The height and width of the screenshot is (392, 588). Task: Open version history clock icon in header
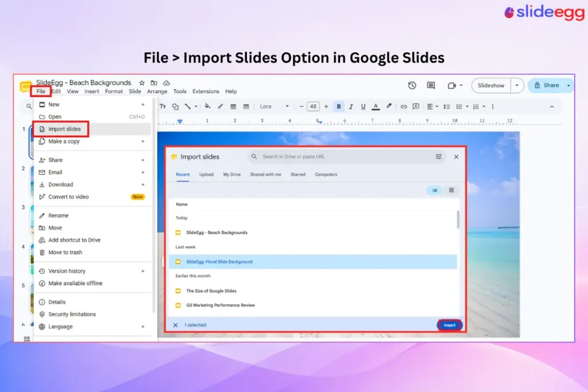(x=412, y=86)
